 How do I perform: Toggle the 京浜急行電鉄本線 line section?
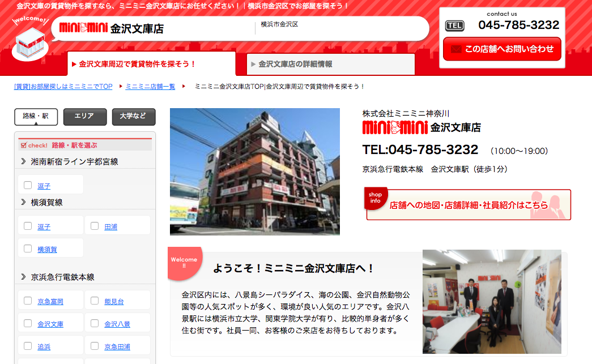(x=23, y=277)
